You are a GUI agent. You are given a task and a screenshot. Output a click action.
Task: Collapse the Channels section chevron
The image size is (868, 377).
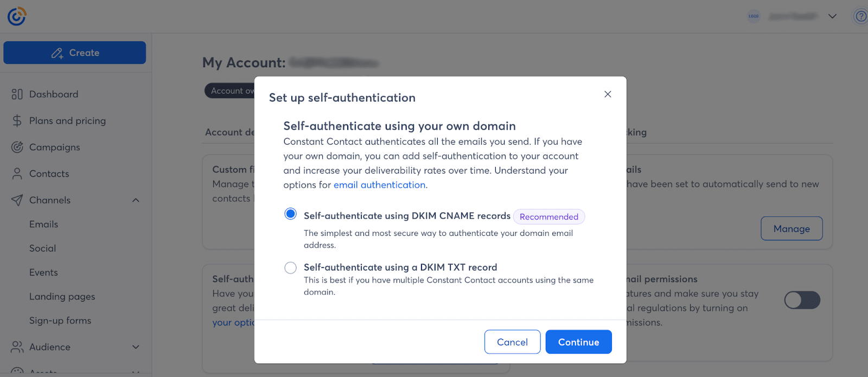click(x=136, y=200)
